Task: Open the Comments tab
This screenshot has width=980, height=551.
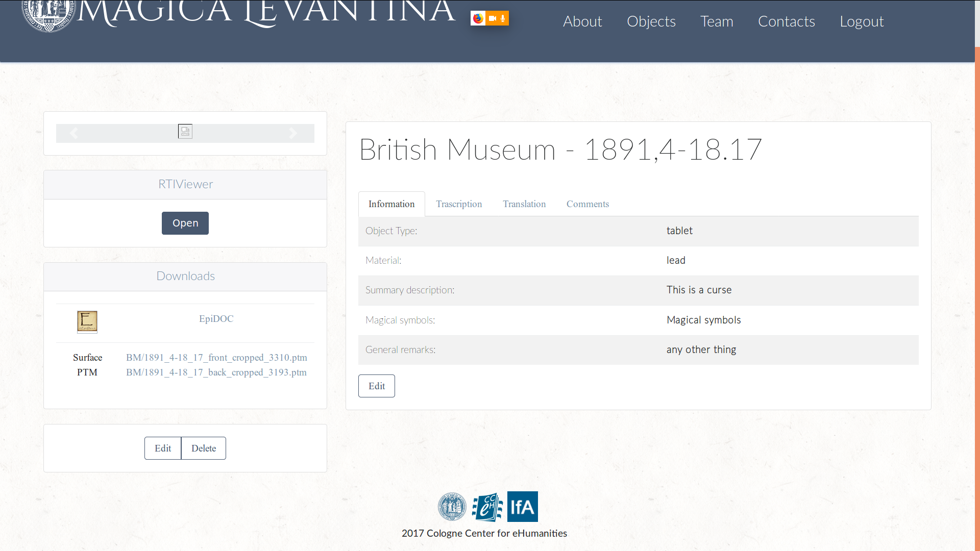Action: (x=587, y=204)
